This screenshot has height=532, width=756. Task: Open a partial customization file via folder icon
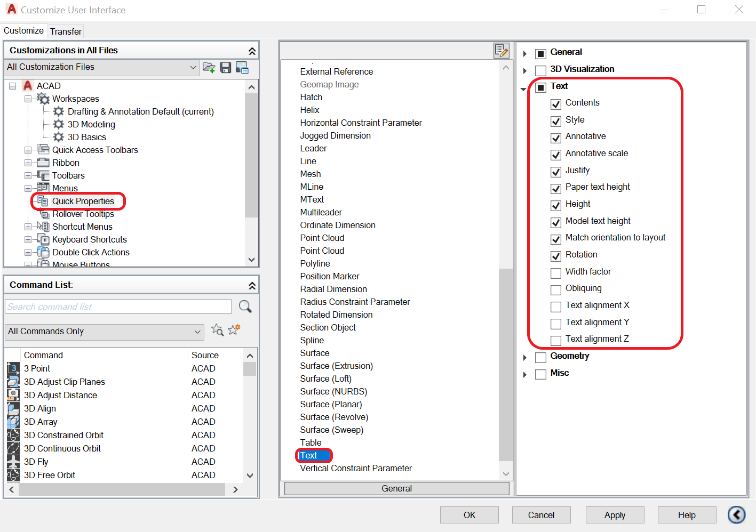click(x=209, y=68)
